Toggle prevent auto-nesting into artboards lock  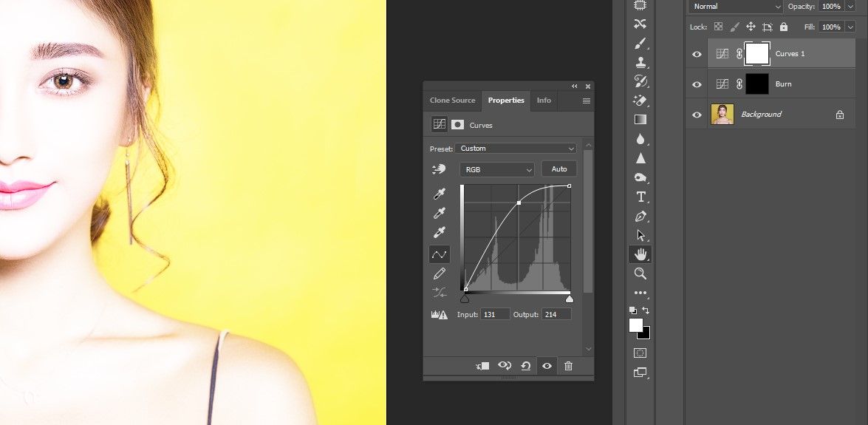click(768, 27)
